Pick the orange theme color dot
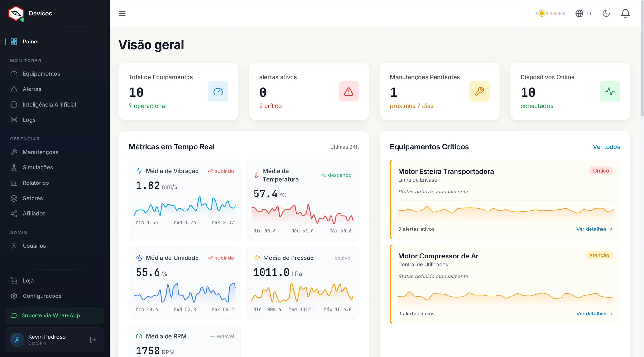 coord(551,14)
